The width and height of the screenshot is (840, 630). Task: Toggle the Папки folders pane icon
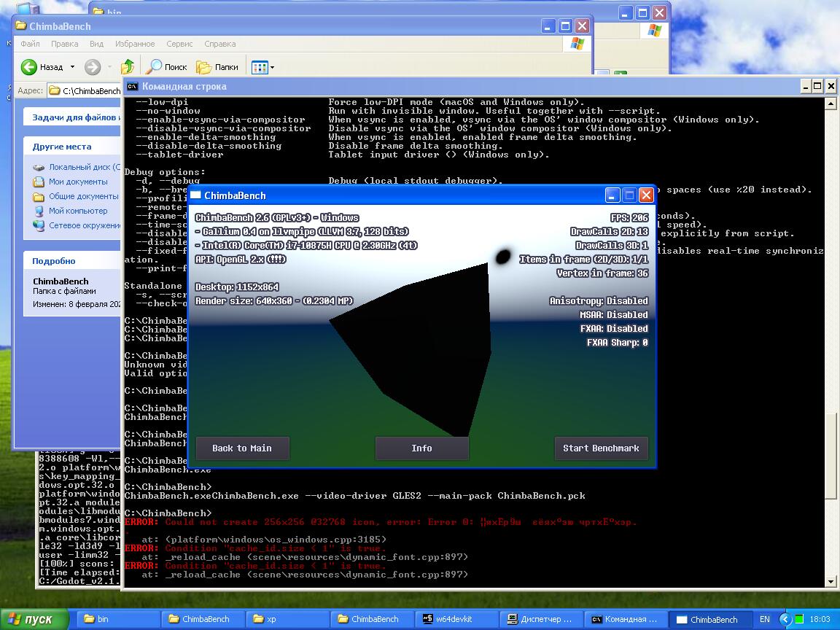click(x=204, y=67)
